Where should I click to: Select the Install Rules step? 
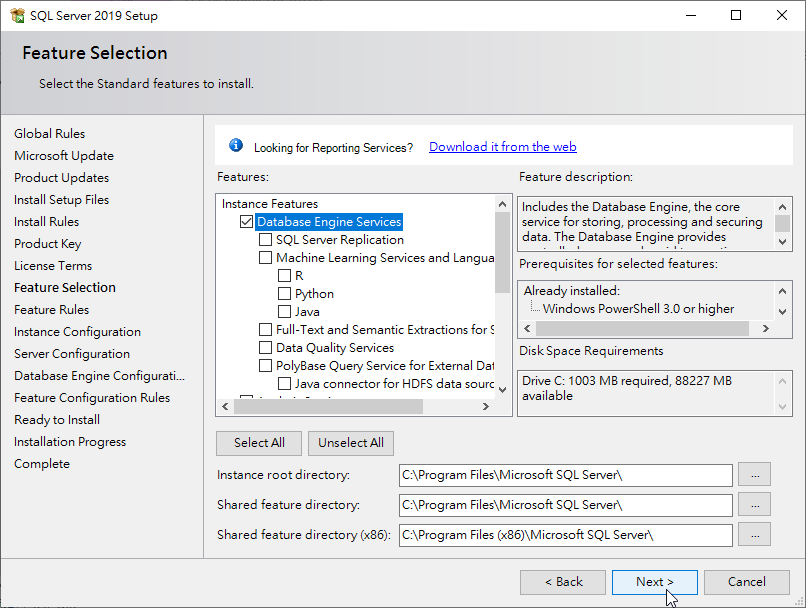pos(46,222)
